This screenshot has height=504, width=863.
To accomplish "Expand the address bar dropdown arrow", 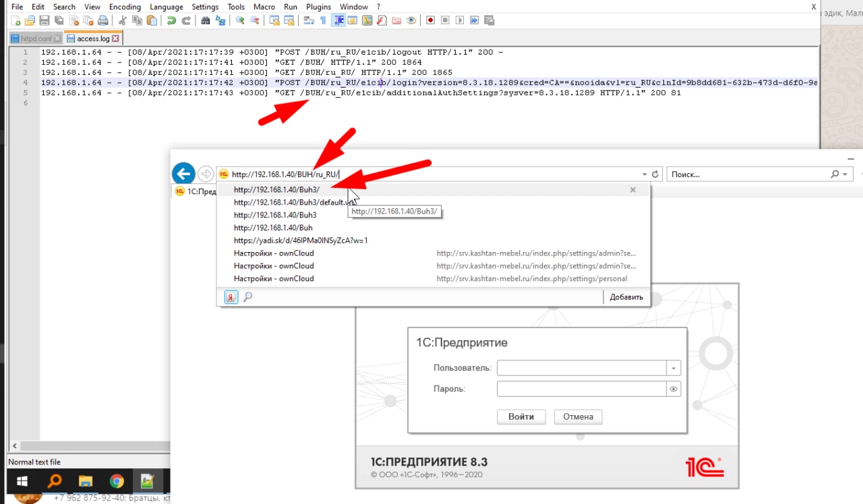I will coord(645,174).
